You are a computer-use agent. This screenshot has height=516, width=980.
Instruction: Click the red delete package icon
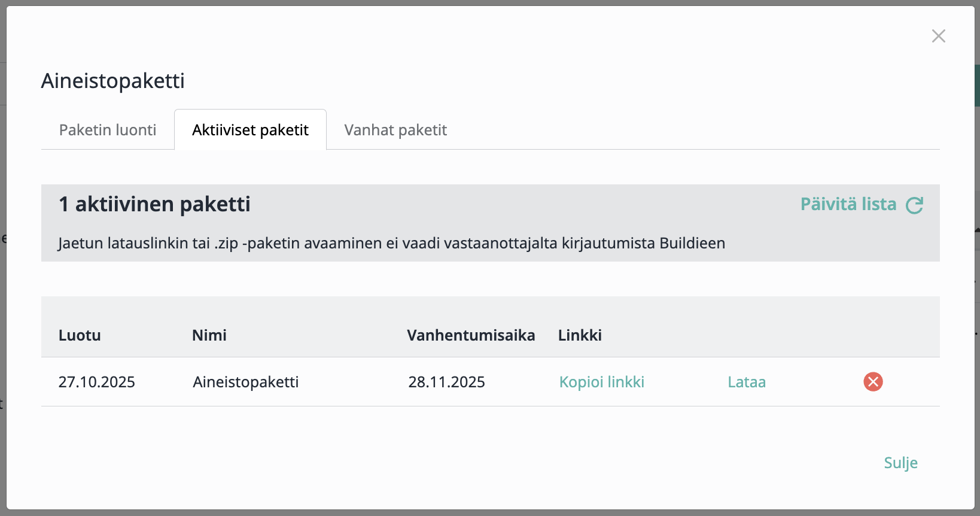tap(873, 381)
